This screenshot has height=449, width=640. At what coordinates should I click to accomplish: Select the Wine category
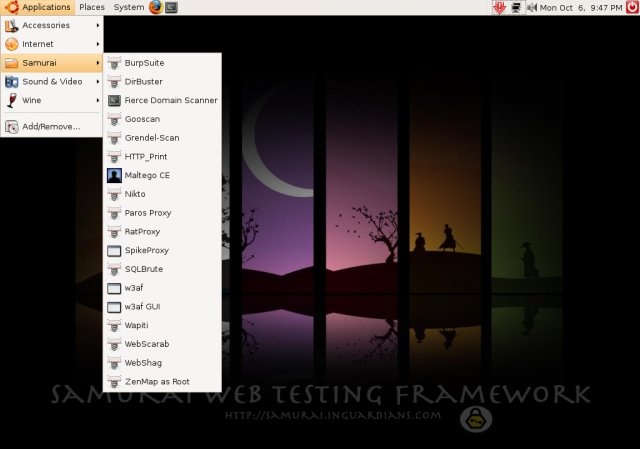(52, 100)
